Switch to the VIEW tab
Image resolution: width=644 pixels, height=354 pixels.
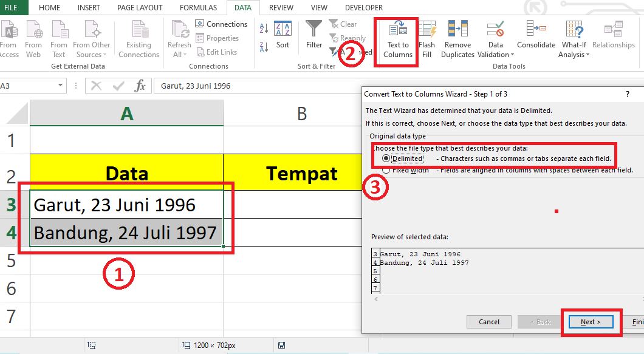[319, 7]
